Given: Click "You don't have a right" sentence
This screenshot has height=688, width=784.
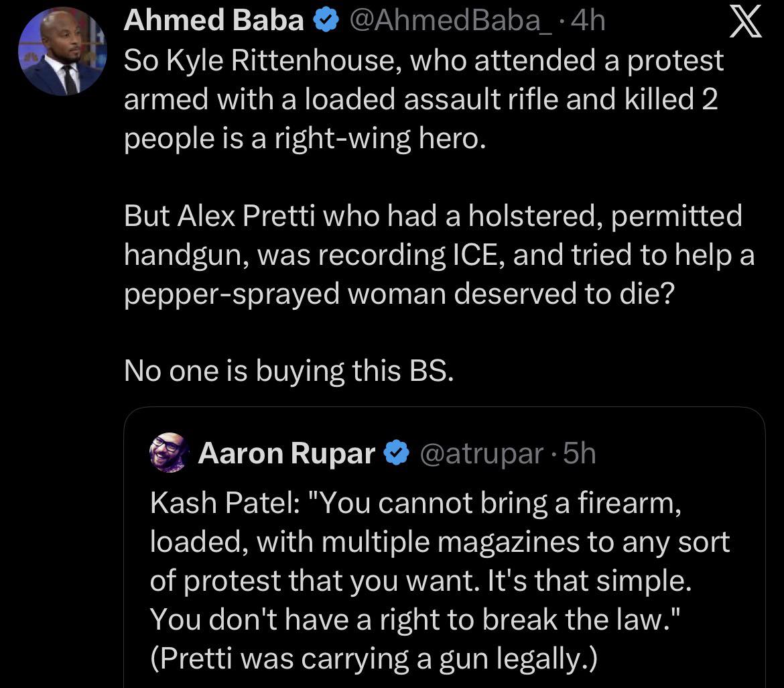Looking at the screenshot, I should pos(416,619).
